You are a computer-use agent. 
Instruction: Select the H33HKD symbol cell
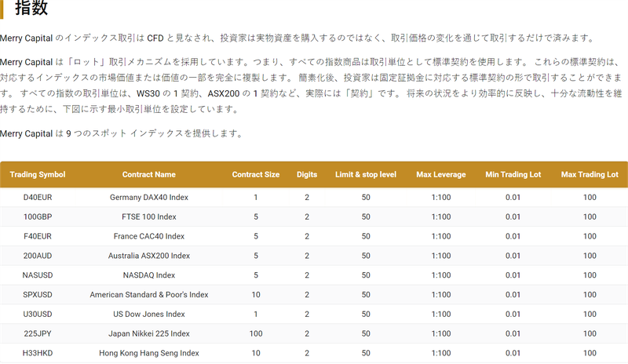(38, 353)
